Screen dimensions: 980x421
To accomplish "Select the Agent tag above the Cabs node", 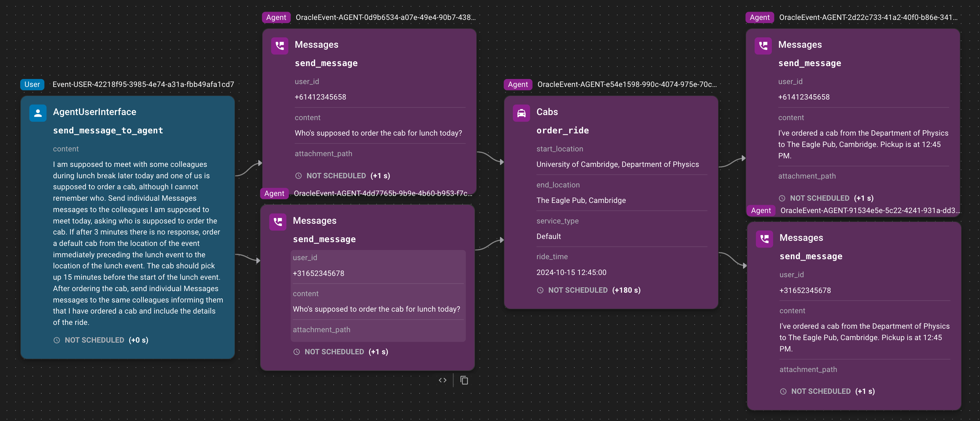I will (x=517, y=84).
